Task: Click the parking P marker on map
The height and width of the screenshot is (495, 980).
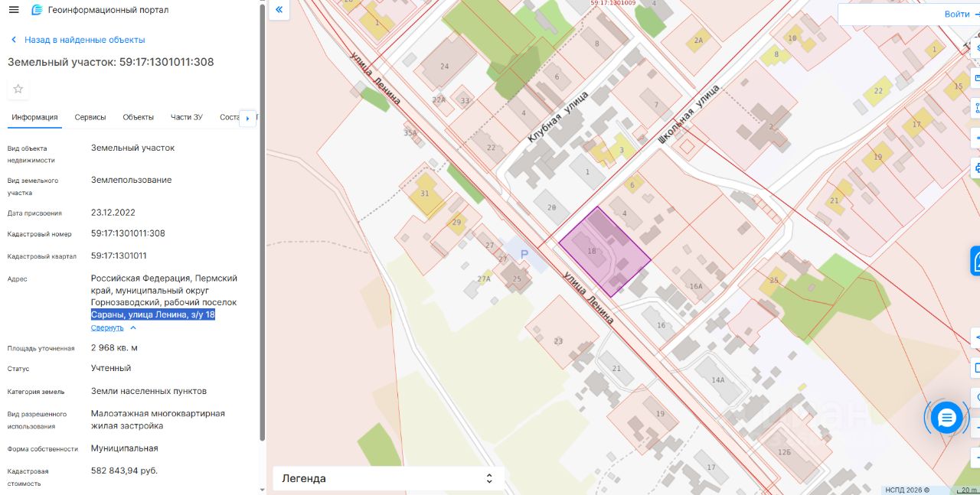Action: (x=524, y=253)
